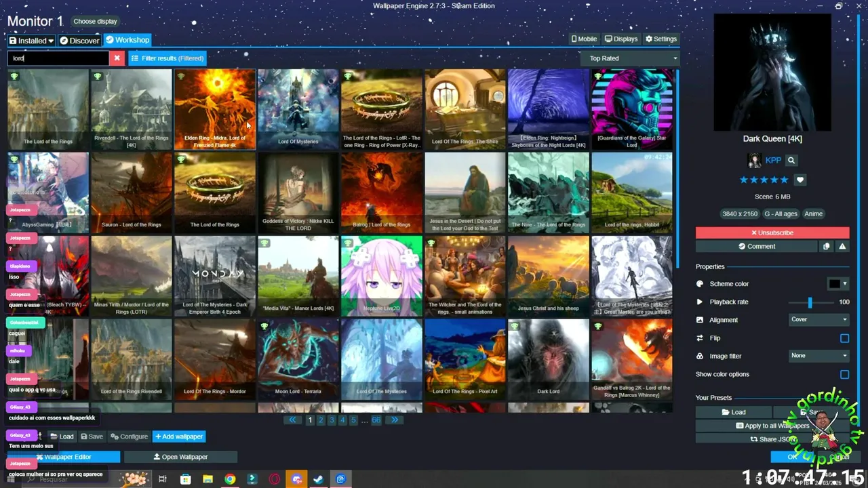
Task: Click the Scheme color palette icon
Action: pos(700,284)
